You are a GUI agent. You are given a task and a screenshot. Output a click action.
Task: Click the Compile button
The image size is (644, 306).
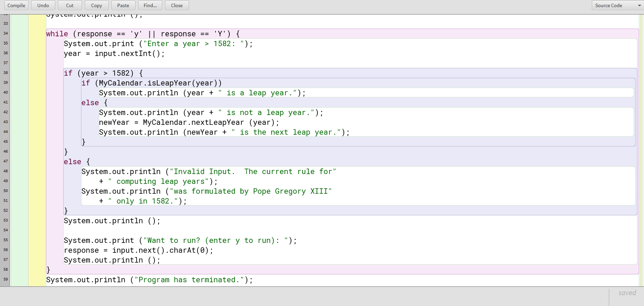click(x=16, y=5)
